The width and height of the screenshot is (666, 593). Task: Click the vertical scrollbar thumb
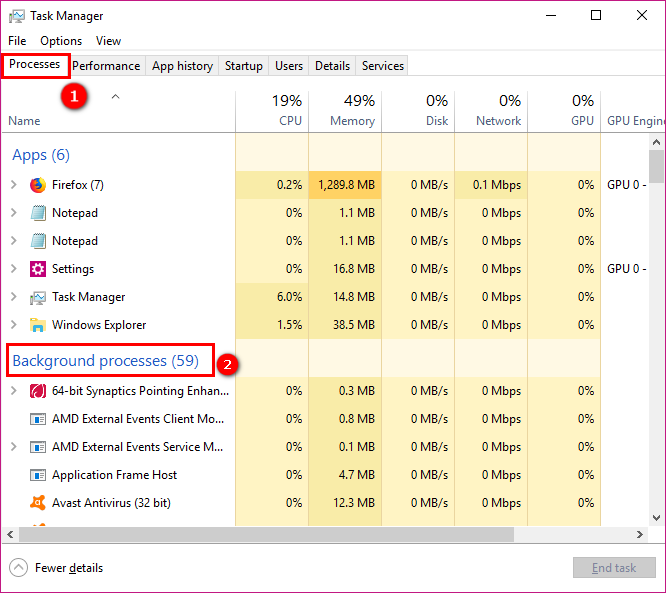(x=656, y=167)
